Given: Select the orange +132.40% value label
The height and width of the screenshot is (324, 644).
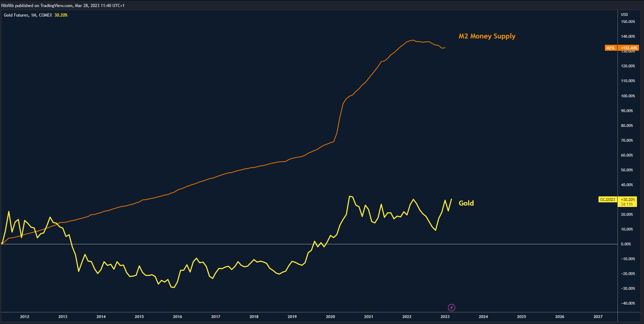Looking at the screenshot, I should [629, 48].
